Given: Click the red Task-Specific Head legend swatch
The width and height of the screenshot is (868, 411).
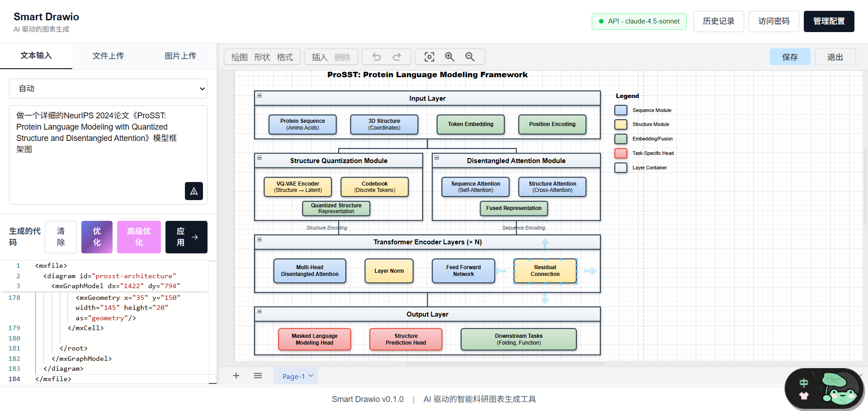Looking at the screenshot, I should pyautogui.click(x=621, y=153).
